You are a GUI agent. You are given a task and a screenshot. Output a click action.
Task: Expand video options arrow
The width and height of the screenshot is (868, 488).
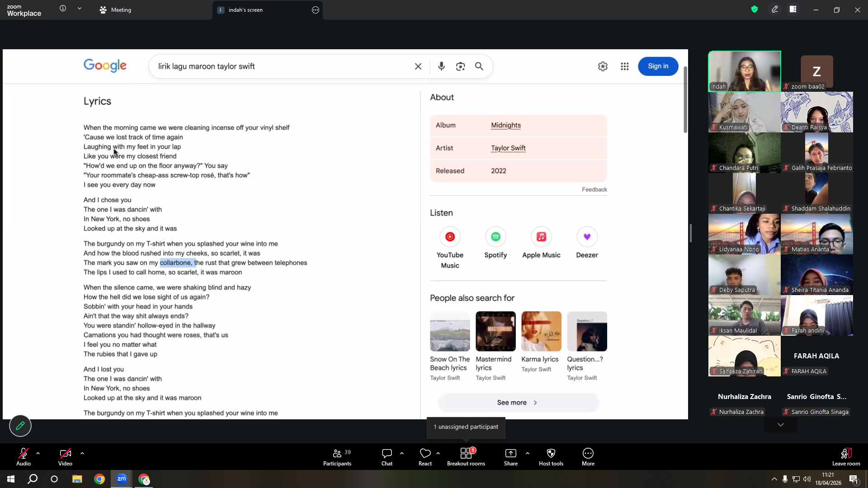point(82,453)
